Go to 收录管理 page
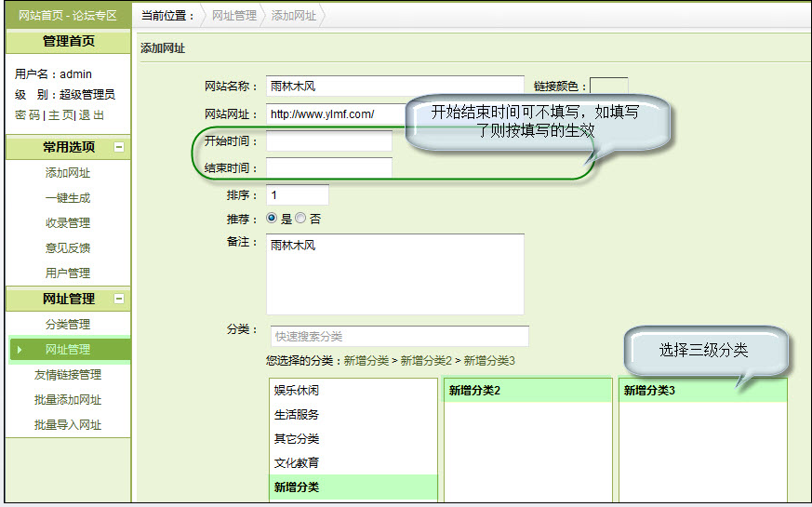812x507 pixels. (68, 223)
